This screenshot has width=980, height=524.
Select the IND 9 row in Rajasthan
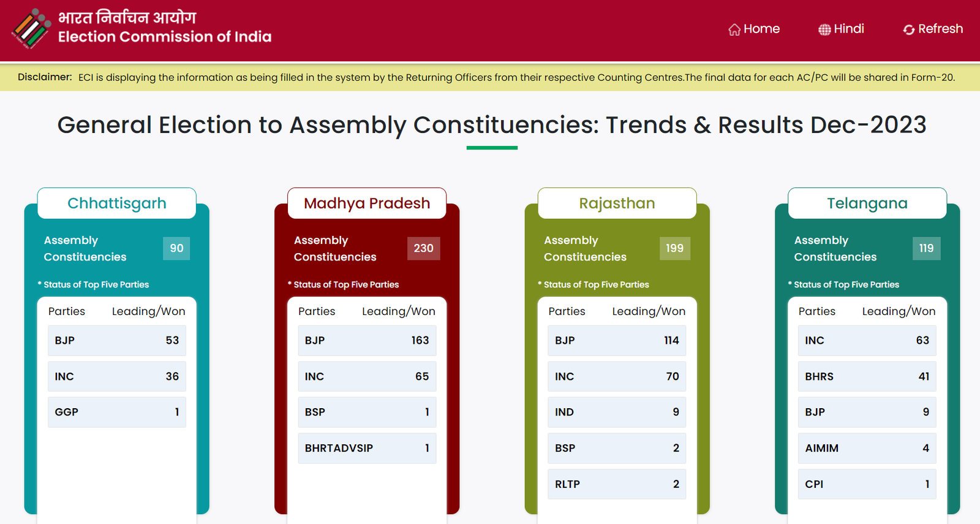[x=617, y=412]
